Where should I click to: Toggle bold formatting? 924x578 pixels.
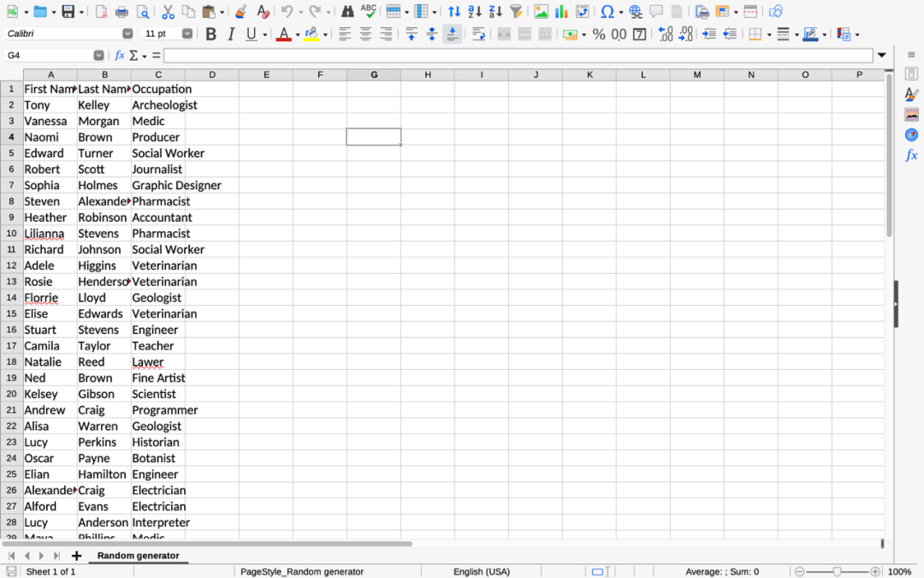210,34
